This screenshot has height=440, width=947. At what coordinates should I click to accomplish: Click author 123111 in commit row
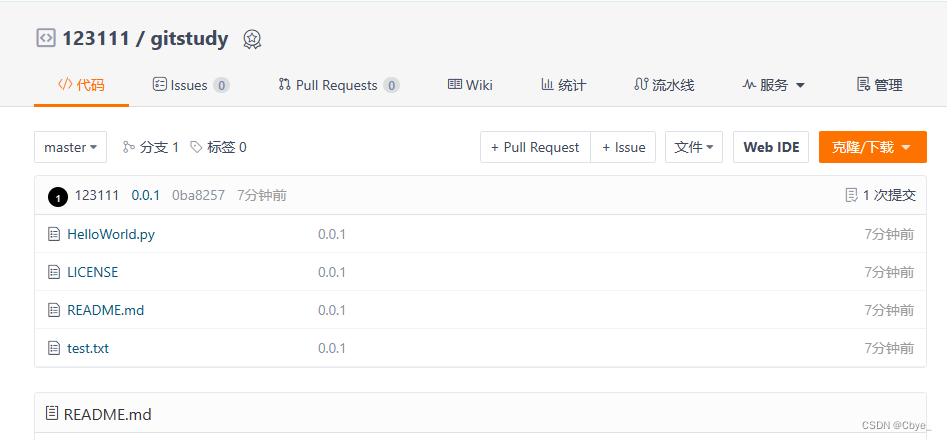click(x=97, y=195)
